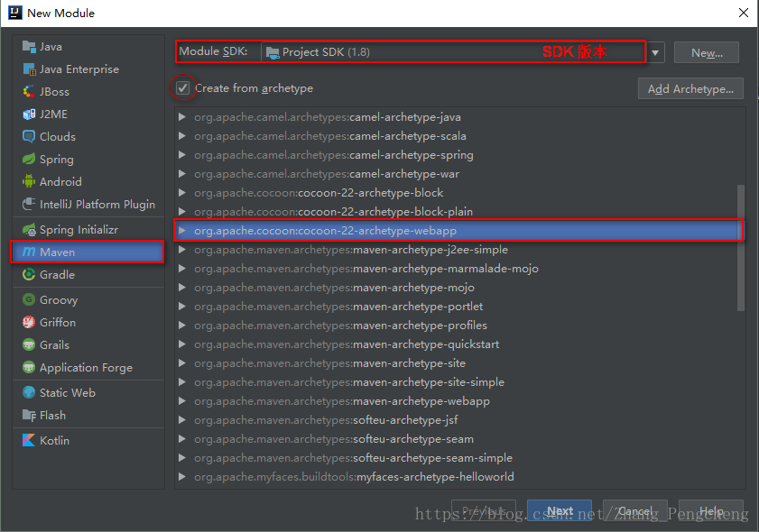Click the New... SDK button

(x=707, y=52)
